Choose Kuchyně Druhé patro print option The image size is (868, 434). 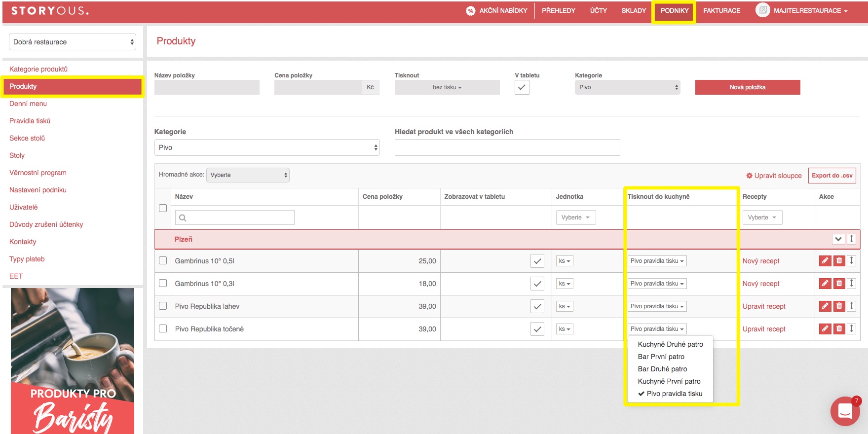pyautogui.click(x=670, y=344)
